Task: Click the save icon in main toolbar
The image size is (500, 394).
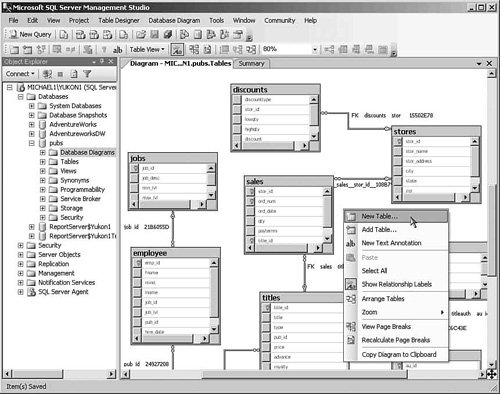Action: [x=154, y=34]
